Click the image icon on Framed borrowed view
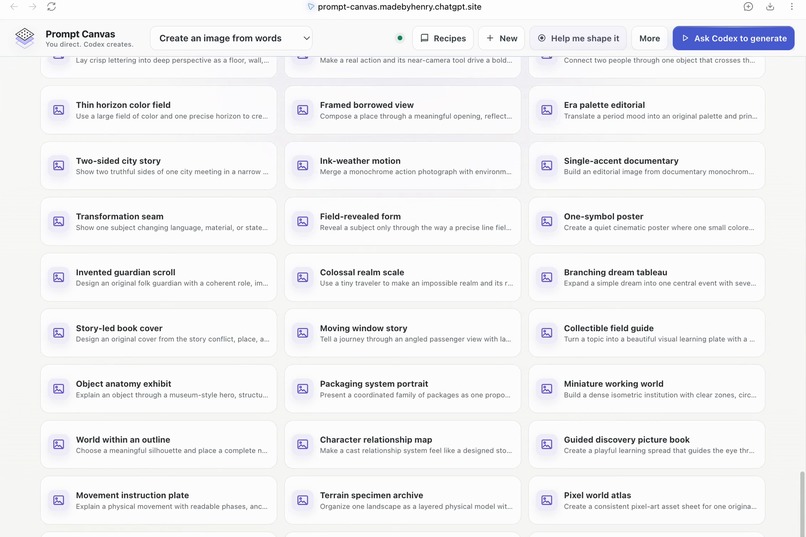This screenshot has width=806, height=537. [x=303, y=110]
